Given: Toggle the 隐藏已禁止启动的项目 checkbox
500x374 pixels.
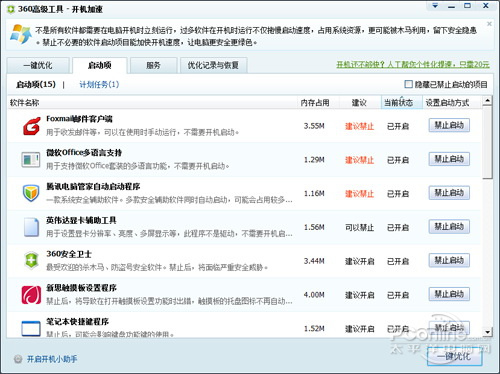Looking at the screenshot, I should 408,84.
